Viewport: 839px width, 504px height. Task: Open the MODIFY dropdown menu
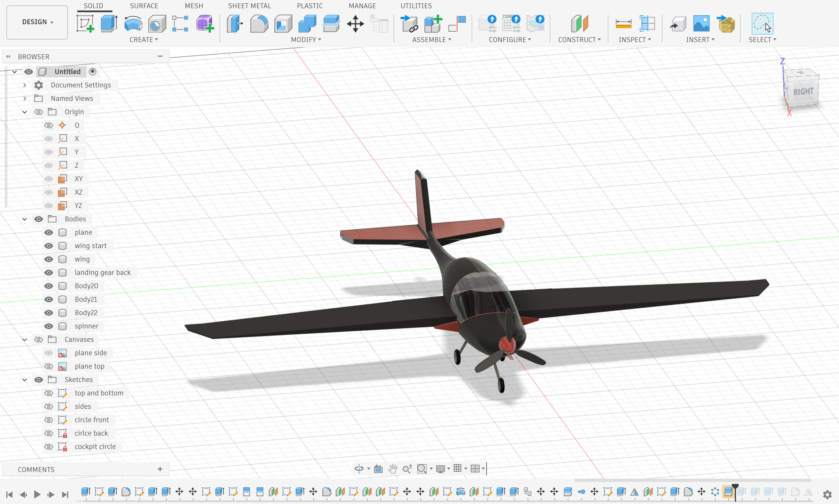coord(306,40)
